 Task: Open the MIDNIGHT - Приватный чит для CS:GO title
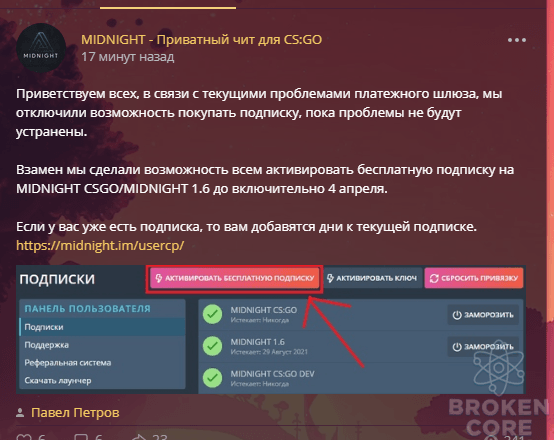click(201, 40)
